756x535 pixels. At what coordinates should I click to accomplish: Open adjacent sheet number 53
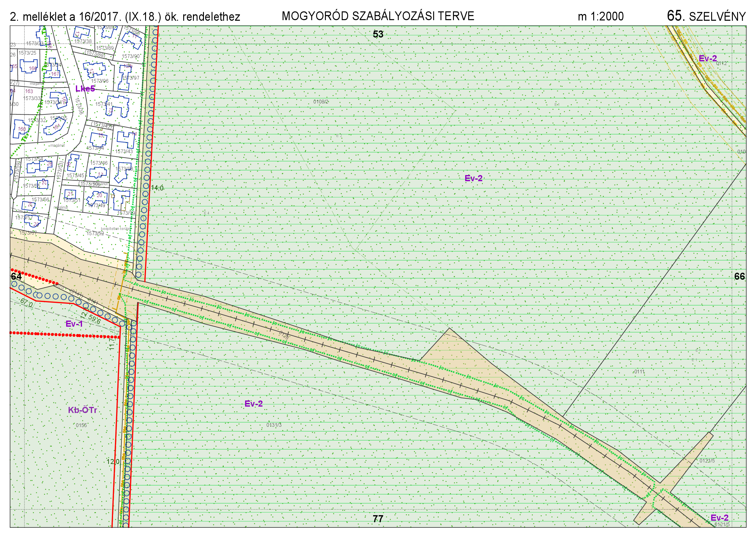[378, 34]
